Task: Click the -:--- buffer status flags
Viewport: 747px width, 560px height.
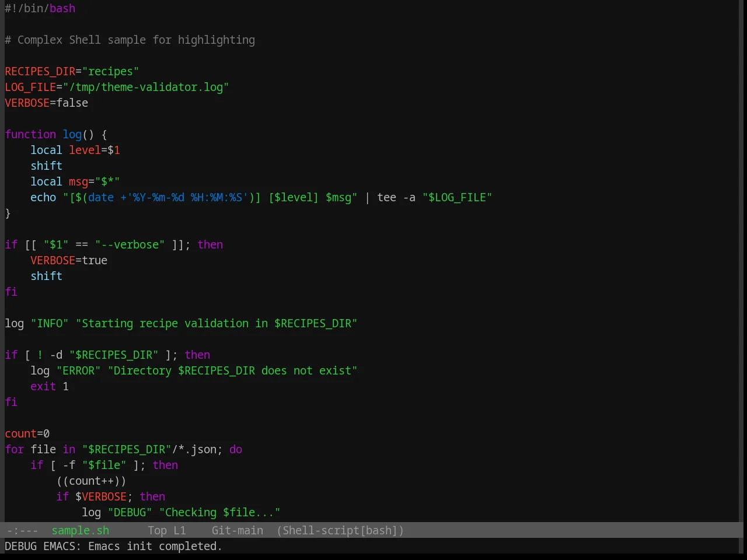Action: tap(22, 530)
